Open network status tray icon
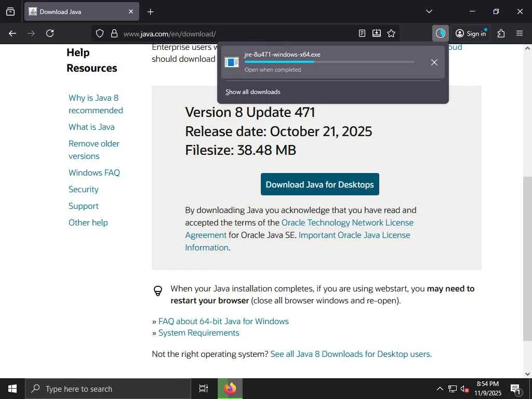This screenshot has width=532, height=399. [453, 389]
